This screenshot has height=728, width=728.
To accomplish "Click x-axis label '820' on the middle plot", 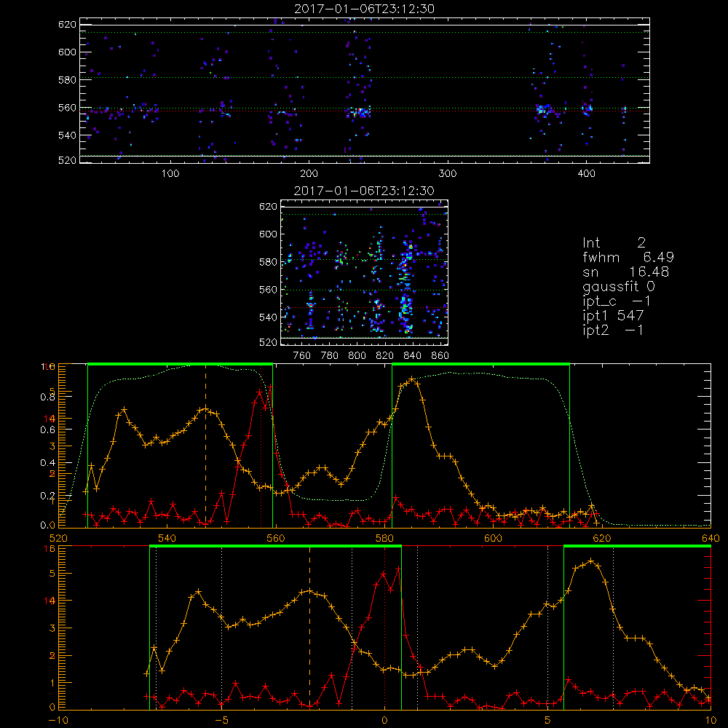I will (385, 356).
